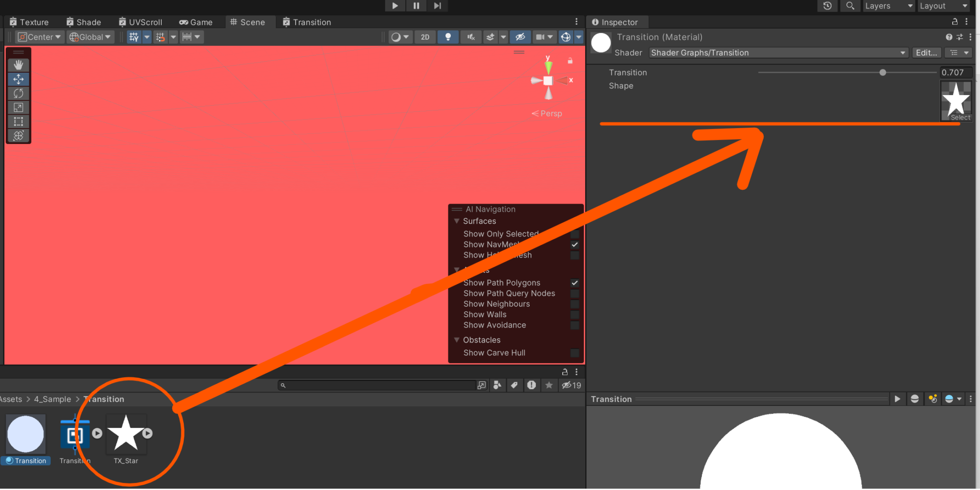Enable the Show Path Query Nodes checkbox
The width and height of the screenshot is (980, 490).
(574, 294)
